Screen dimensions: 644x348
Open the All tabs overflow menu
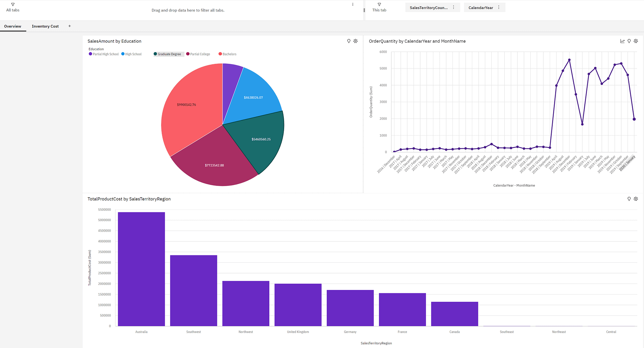tap(353, 4)
